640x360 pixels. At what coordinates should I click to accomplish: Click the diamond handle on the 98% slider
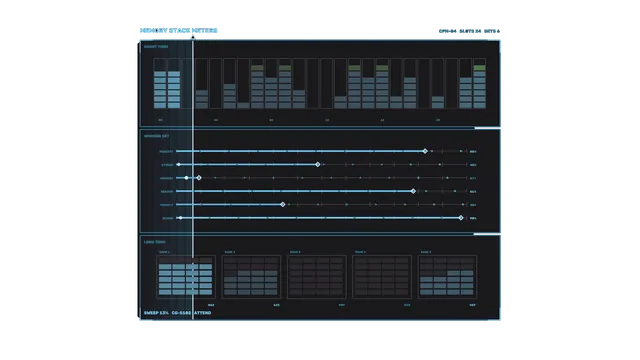coord(461,218)
